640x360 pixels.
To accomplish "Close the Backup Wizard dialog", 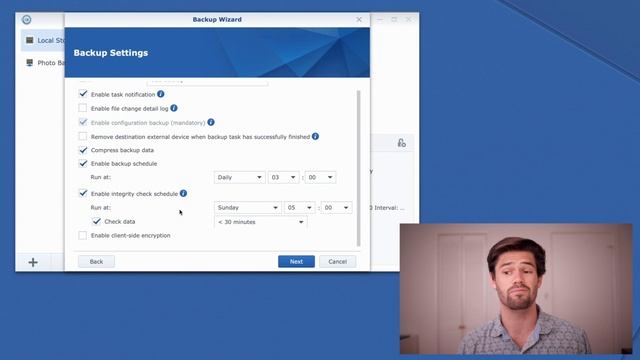I will pos(359,19).
